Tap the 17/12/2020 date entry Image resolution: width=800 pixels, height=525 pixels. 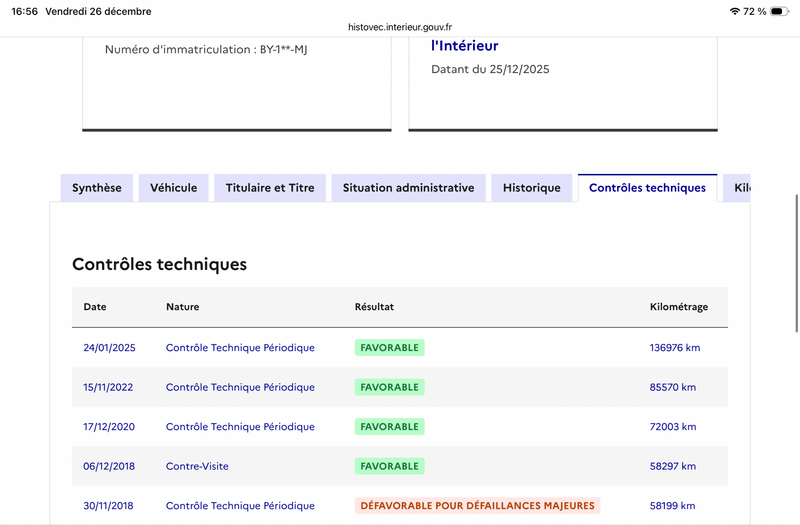tap(109, 427)
